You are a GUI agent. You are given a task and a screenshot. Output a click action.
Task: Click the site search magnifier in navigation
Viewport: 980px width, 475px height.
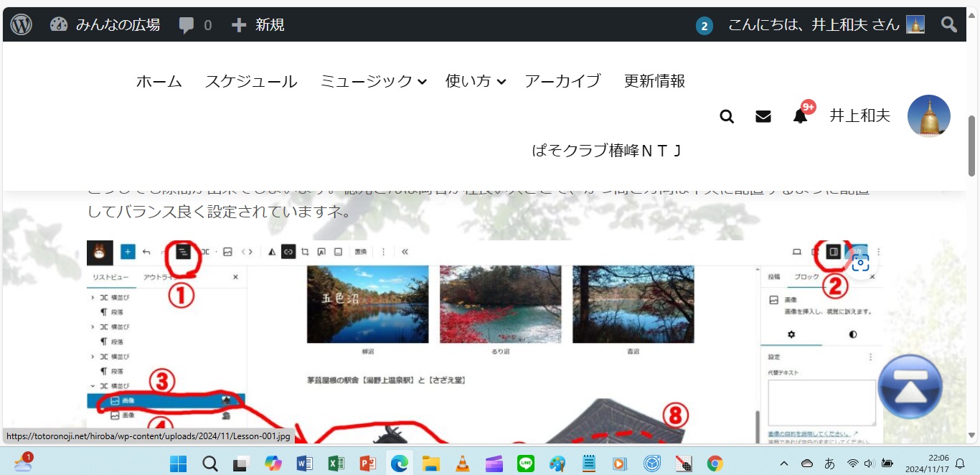(x=727, y=116)
